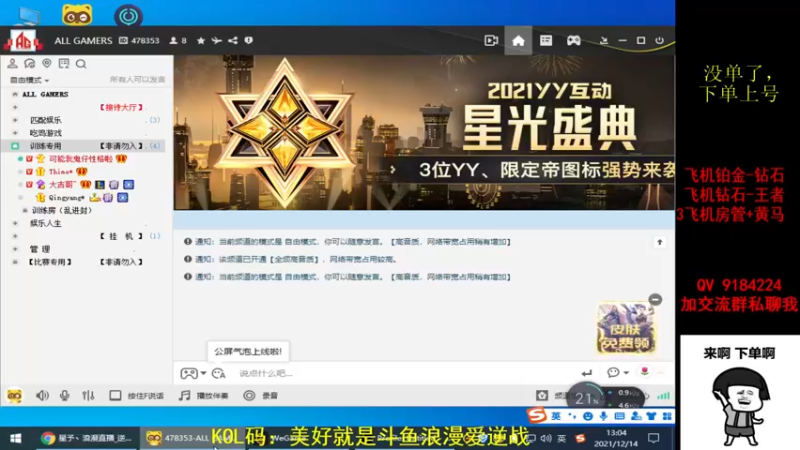This screenshot has width=800, height=450.
Task: Click the 2021YY星光盛典 banner
Action: 423,133
